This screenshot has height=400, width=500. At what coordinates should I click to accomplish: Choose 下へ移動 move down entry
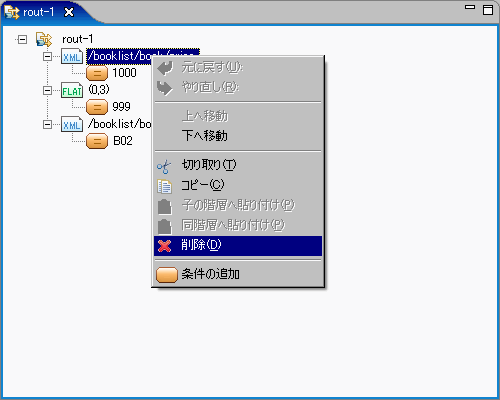238,136
